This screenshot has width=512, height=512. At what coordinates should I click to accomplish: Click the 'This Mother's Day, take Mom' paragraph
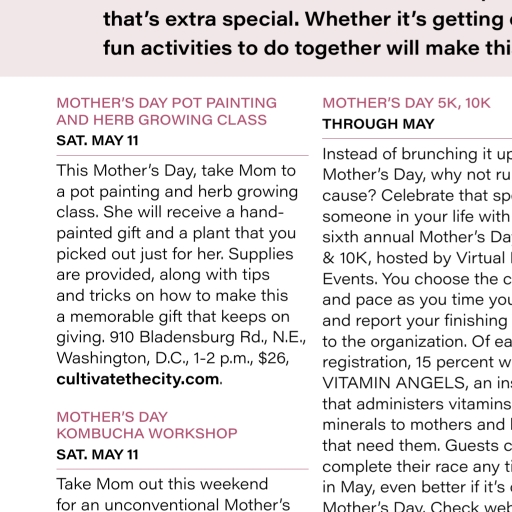click(x=182, y=275)
